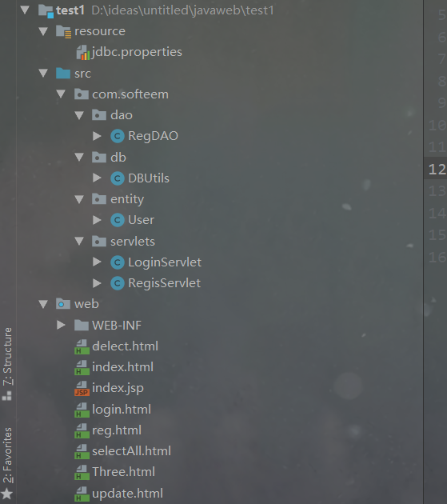447x504 pixels.
Task: Expand the LoginServlet class node
Action: [x=97, y=262]
